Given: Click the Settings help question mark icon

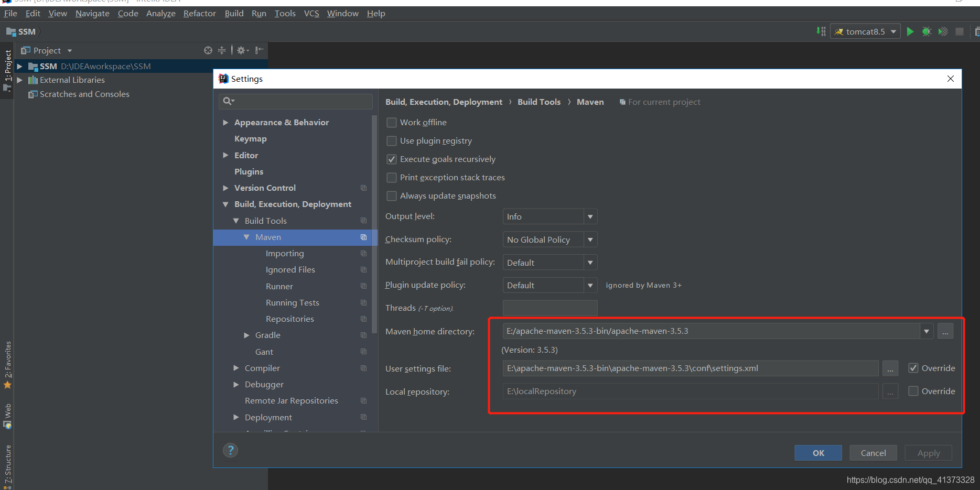Looking at the screenshot, I should 230,450.
